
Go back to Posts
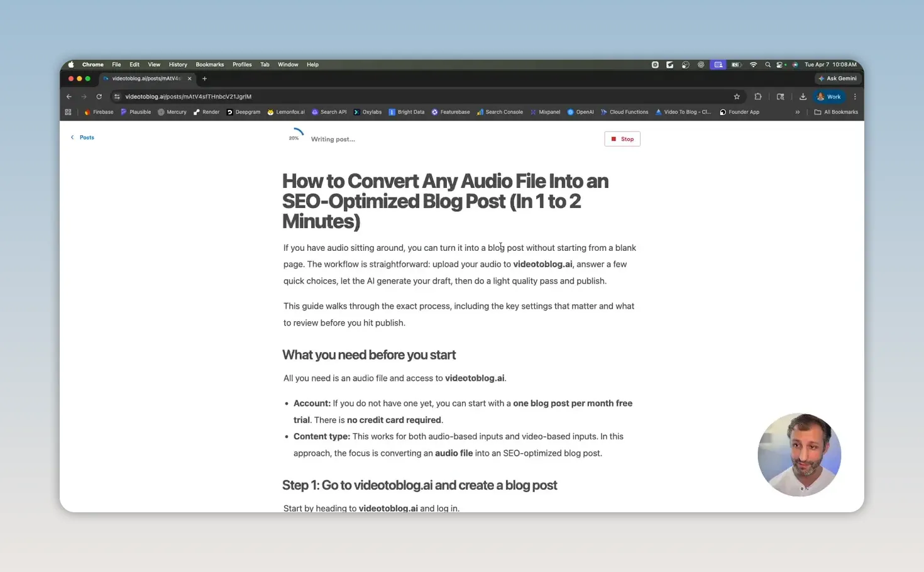click(x=82, y=137)
